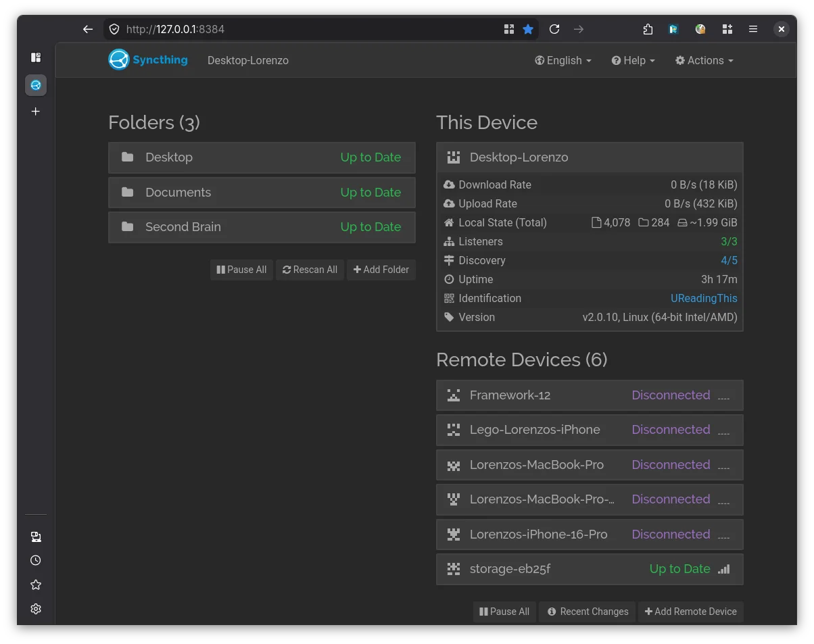Click the bookmark star in the address bar
This screenshot has width=814, height=644.
(528, 29)
